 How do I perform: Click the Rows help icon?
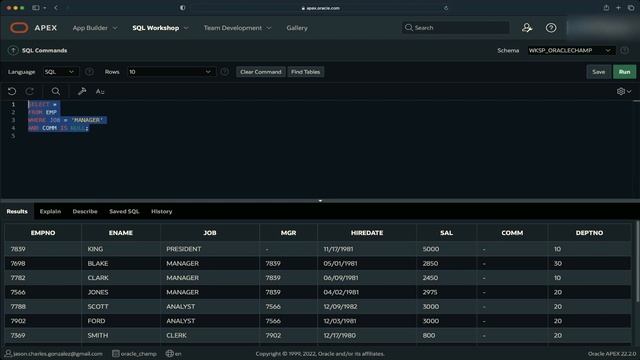[224, 72]
